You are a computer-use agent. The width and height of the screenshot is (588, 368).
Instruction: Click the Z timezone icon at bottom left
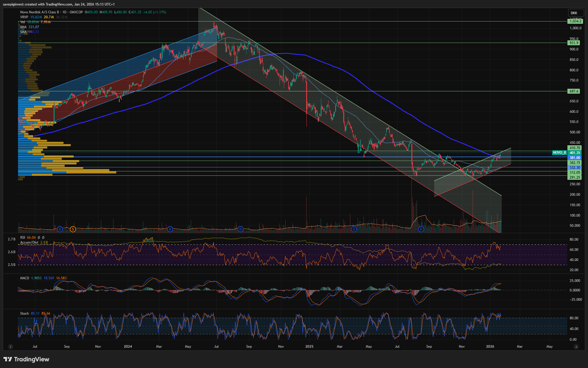click(10, 347)
